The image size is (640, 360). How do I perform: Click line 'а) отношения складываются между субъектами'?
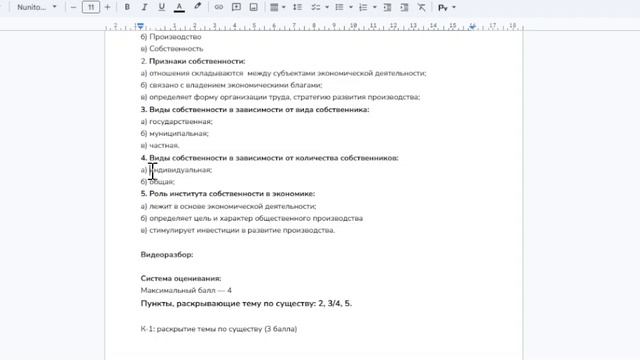click(x=284, y=73)
